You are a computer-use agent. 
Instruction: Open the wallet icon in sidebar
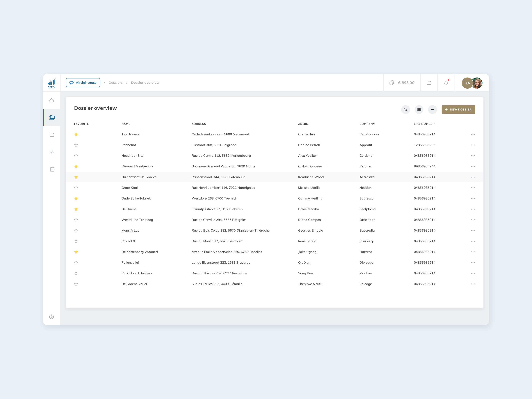pyautogui.click(x=52, y=135)
